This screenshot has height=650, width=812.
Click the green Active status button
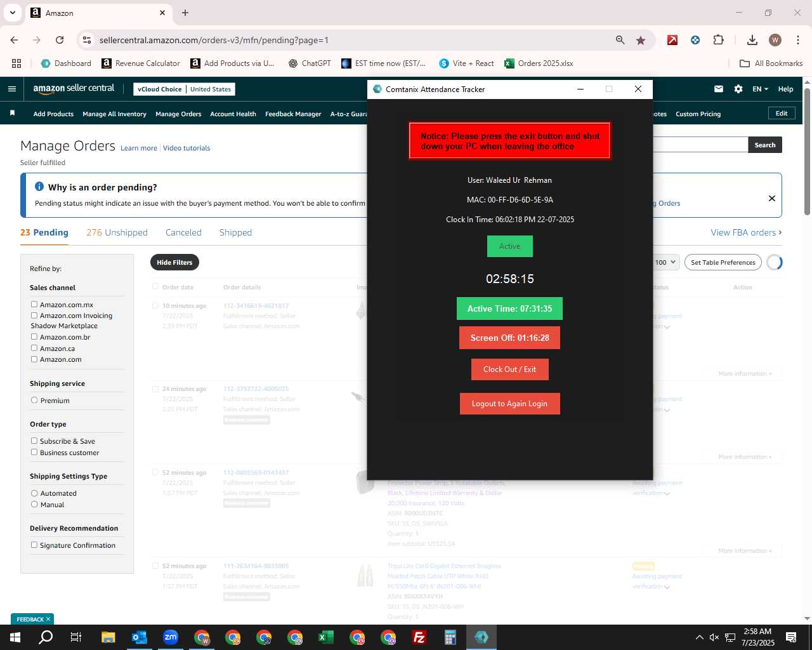(509, 246)
